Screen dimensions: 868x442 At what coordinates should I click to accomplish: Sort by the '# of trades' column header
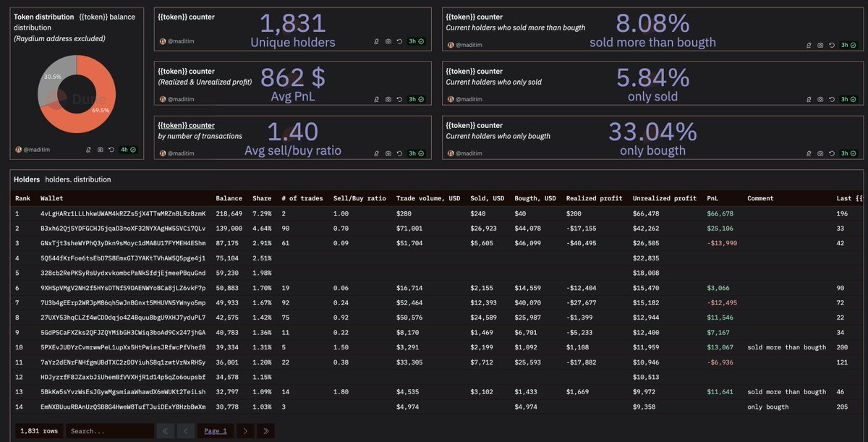[x=302, y=198]
